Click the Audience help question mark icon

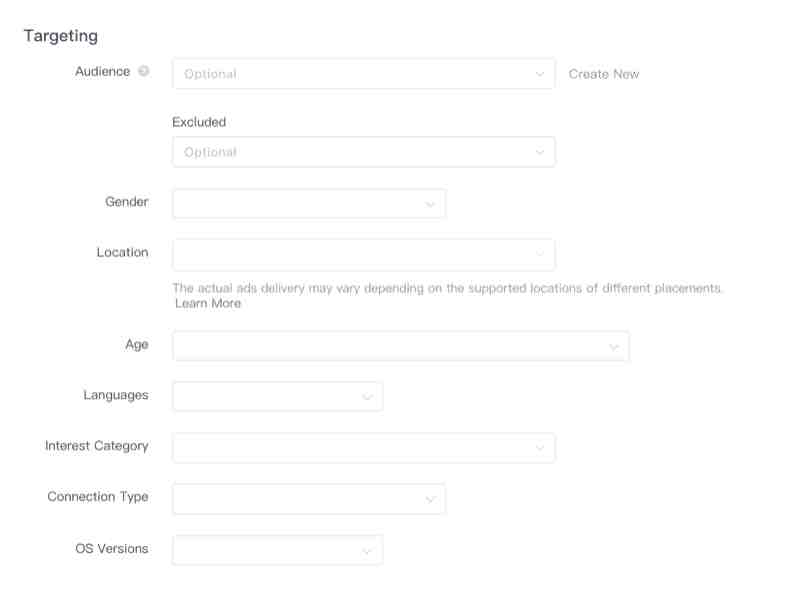coord(144,72)
